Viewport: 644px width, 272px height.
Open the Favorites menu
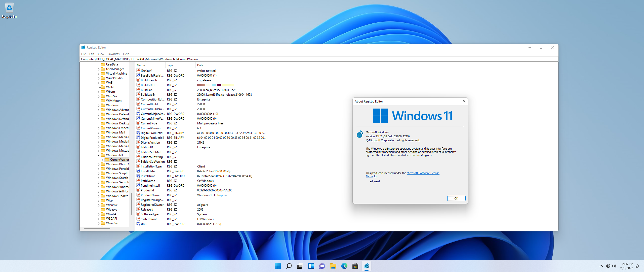[113, 54]
